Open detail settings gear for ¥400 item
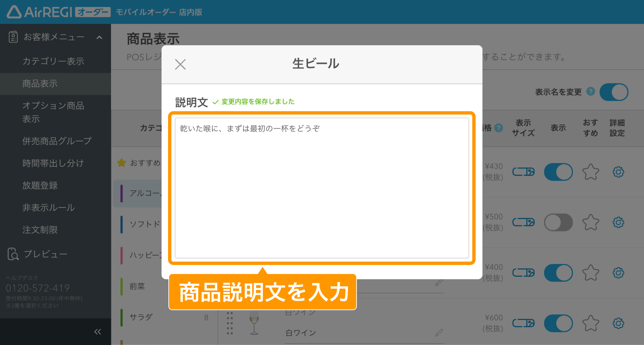The width and height of the screenshot is (644, 345). (x=618, y=273)
